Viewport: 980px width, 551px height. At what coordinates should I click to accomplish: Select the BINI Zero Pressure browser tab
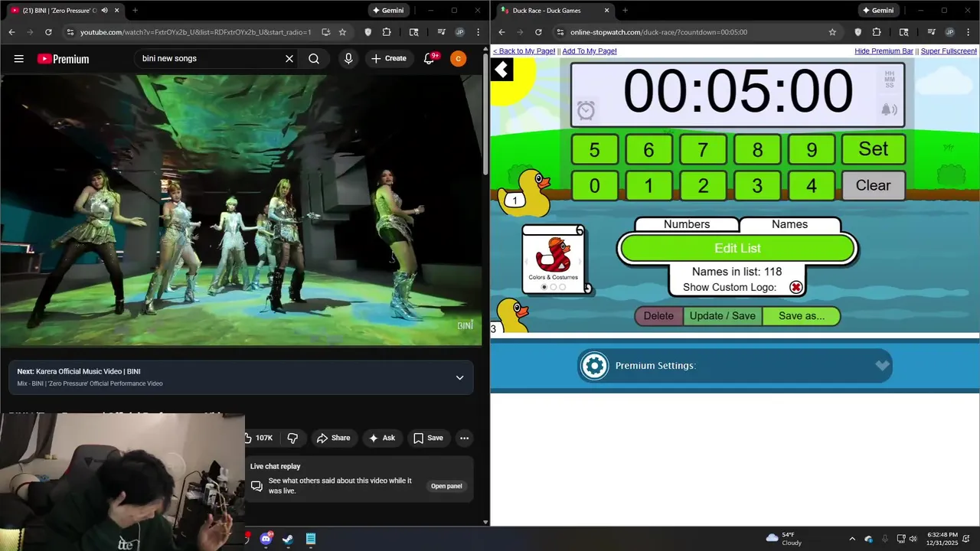pyautogui.click(x=64, y=11)
